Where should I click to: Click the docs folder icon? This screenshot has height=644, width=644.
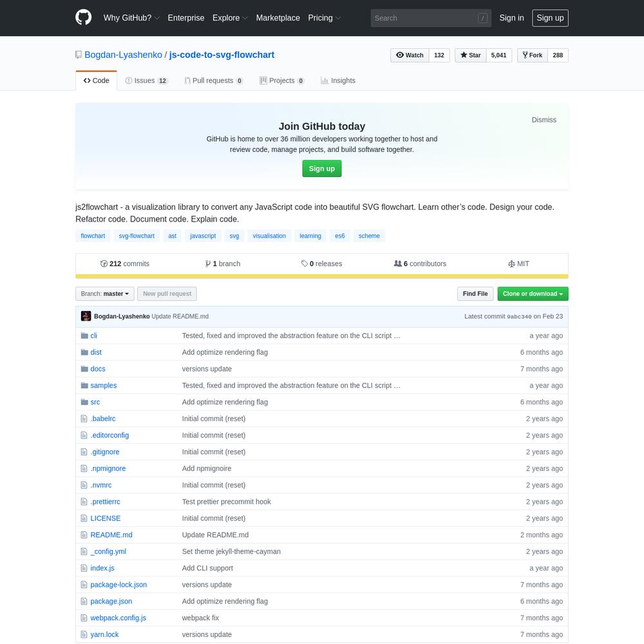point(84,369)
